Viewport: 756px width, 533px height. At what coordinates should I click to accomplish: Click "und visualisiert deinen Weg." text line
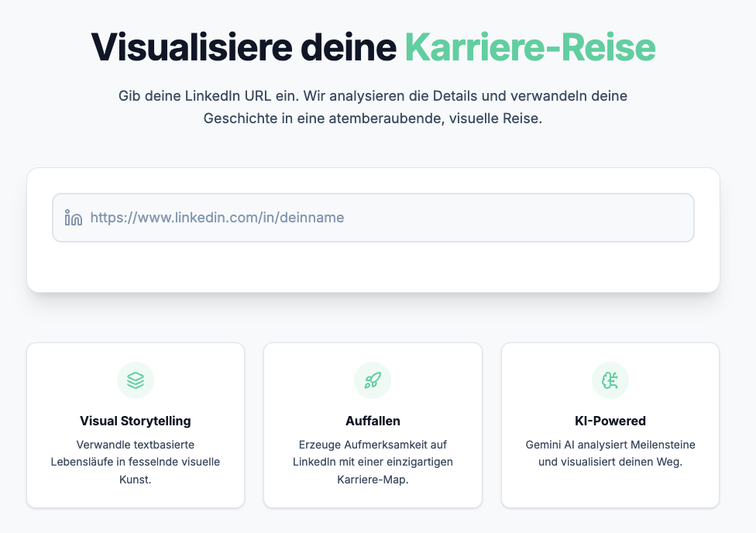point(610,463)
